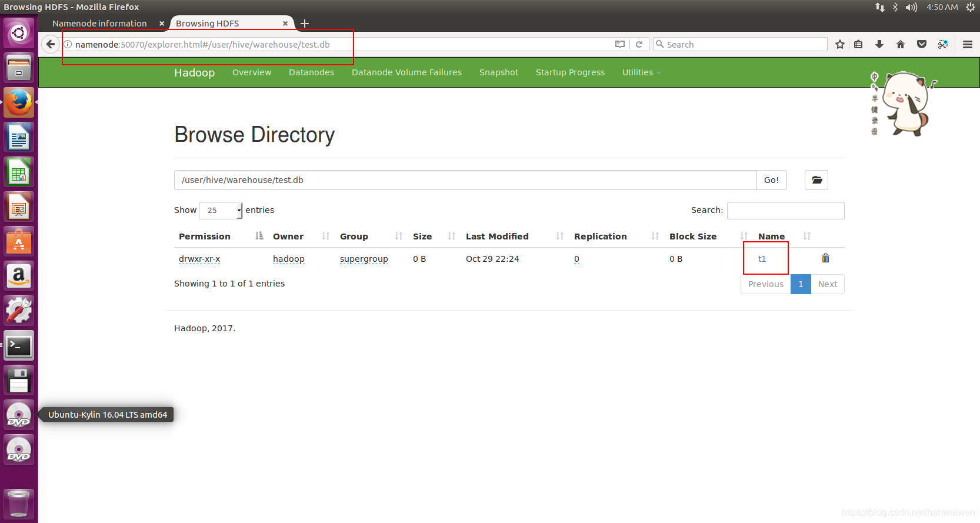Launch LibreOffice Calc from the dock

point(19,172)
